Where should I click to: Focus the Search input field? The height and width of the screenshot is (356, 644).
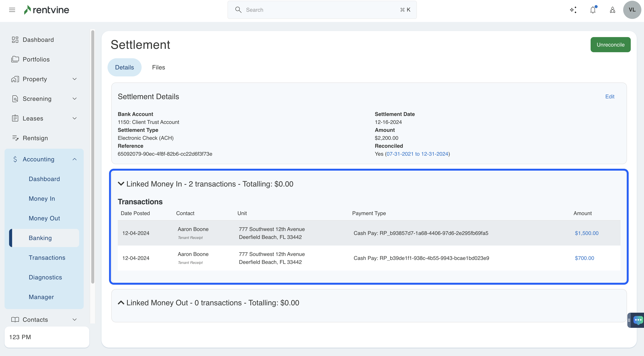coord(322,10)
